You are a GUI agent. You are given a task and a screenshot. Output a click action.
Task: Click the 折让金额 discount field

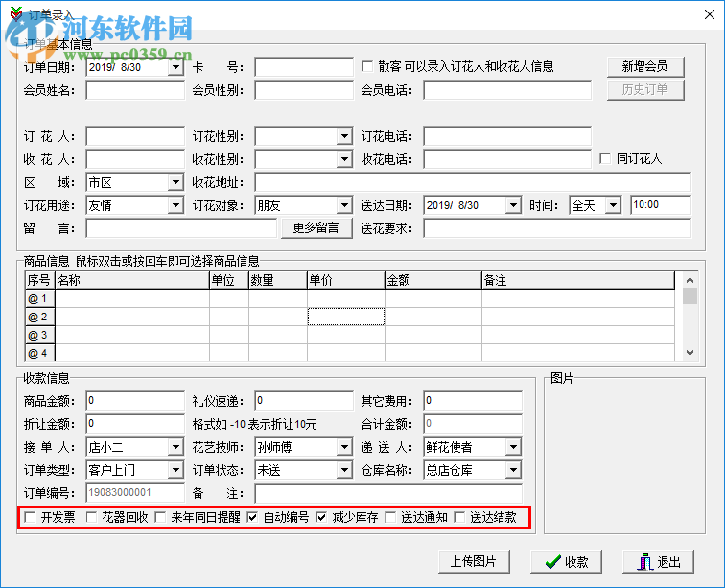click(135, 424)
